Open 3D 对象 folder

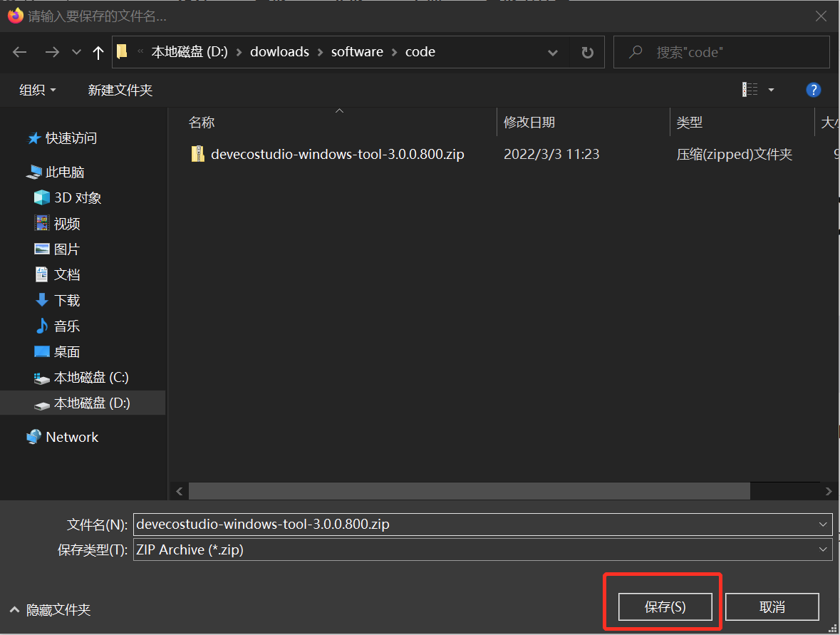[x=68, y=197]
